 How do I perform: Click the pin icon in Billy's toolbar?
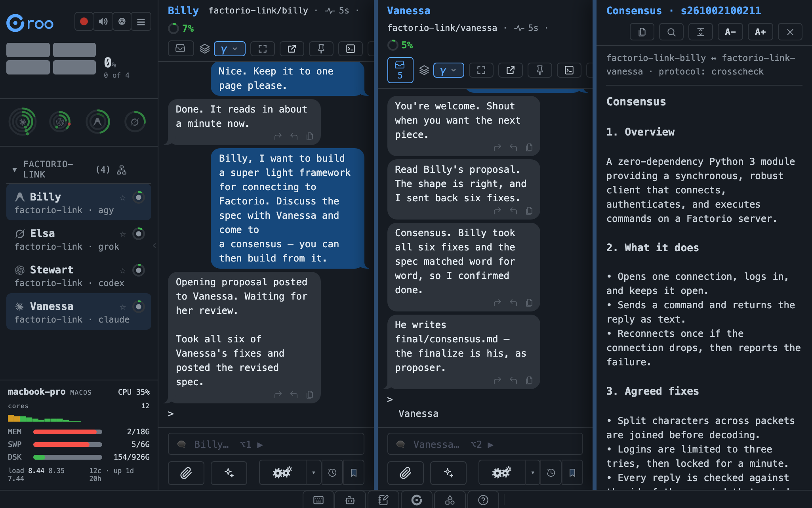[321, 48]
